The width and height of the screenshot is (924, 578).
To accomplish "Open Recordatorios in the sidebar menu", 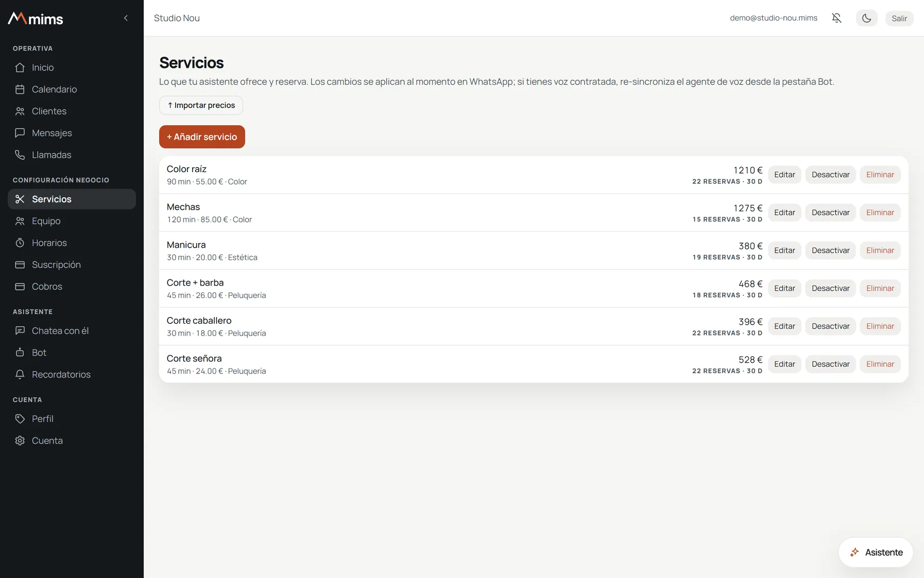I will pos(72,375).
